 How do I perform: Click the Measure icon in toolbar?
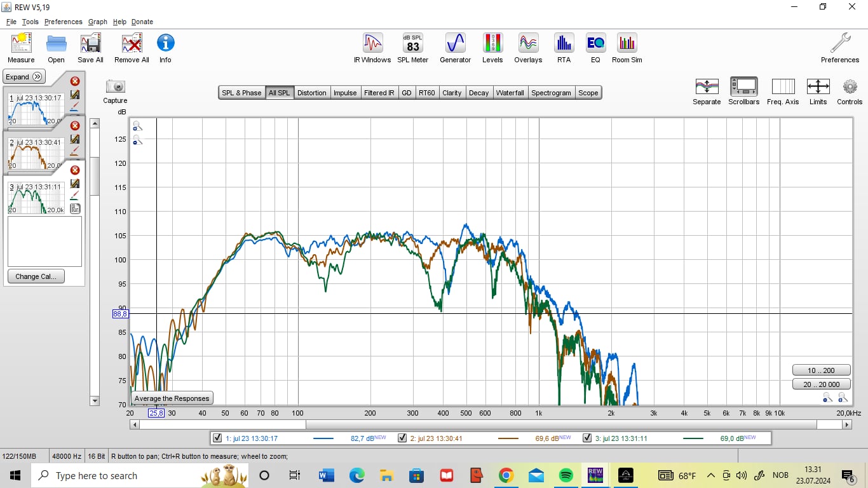(x=21, y=44)
